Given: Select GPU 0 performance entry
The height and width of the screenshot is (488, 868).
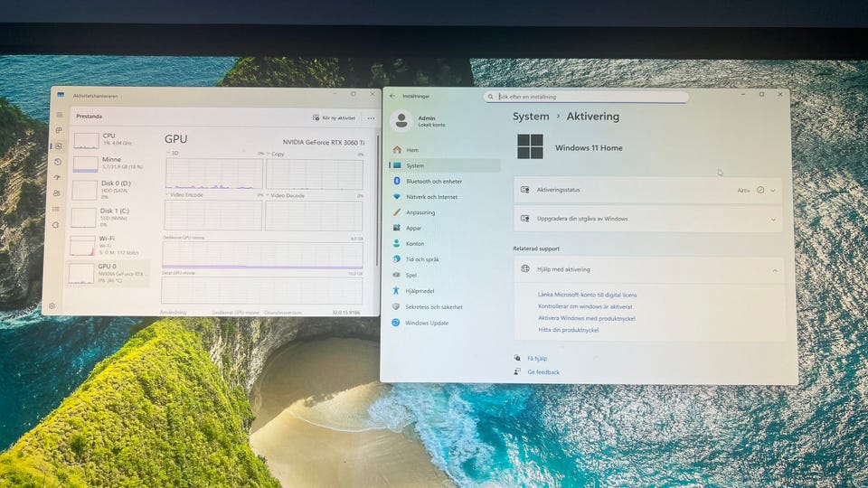Looking at the screenshot, I should (x=108, y=273).
